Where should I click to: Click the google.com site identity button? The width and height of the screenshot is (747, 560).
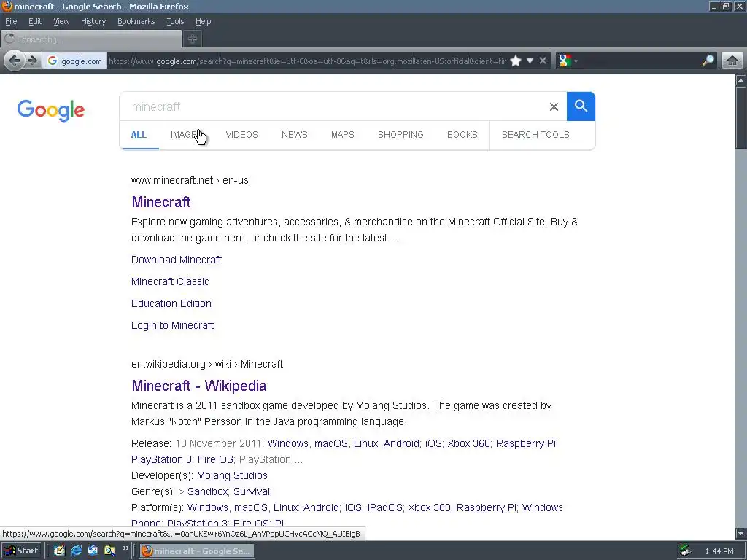point(75,61)
